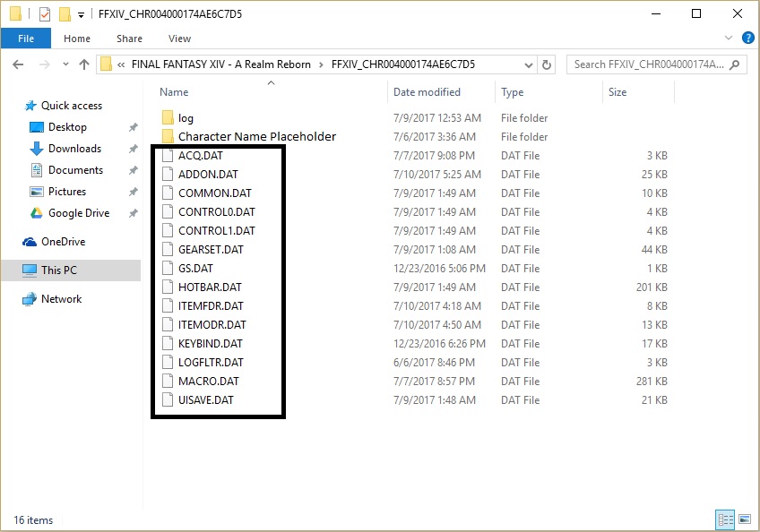Select the Character Name Placeholder folder

[257, 137]
